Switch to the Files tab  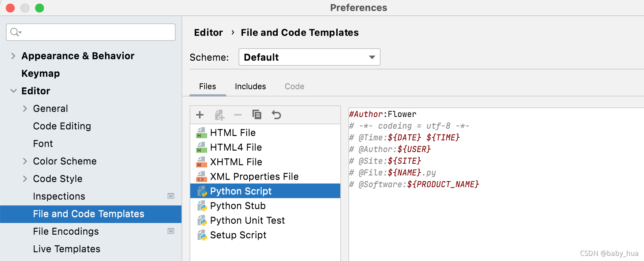click(207, 87)
